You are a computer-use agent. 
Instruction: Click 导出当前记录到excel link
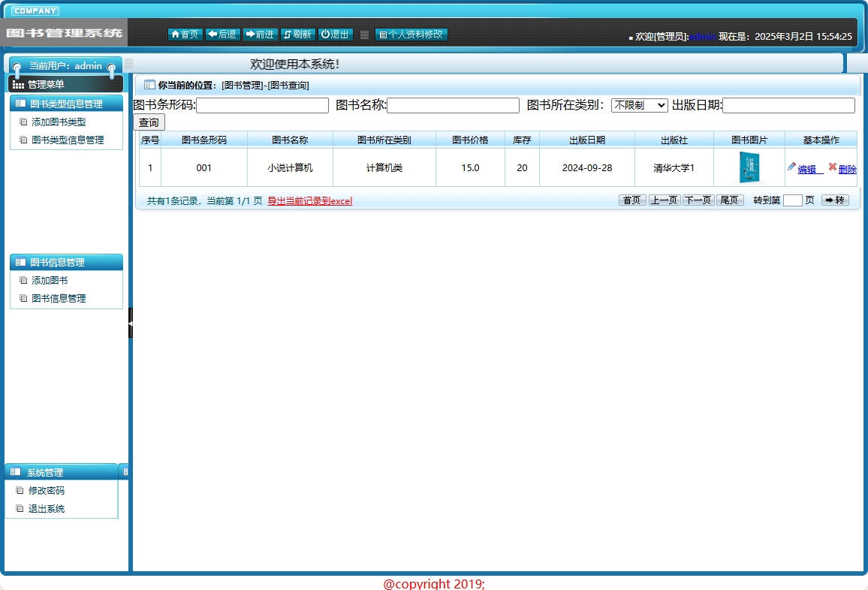tap(309, 201)
